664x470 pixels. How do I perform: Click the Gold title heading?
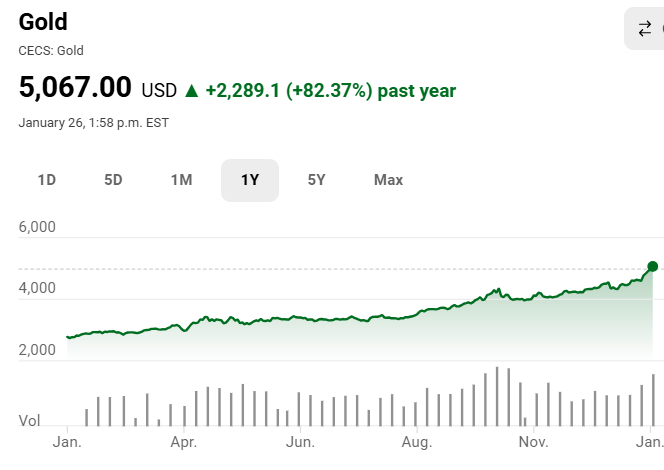pos(43,22)
